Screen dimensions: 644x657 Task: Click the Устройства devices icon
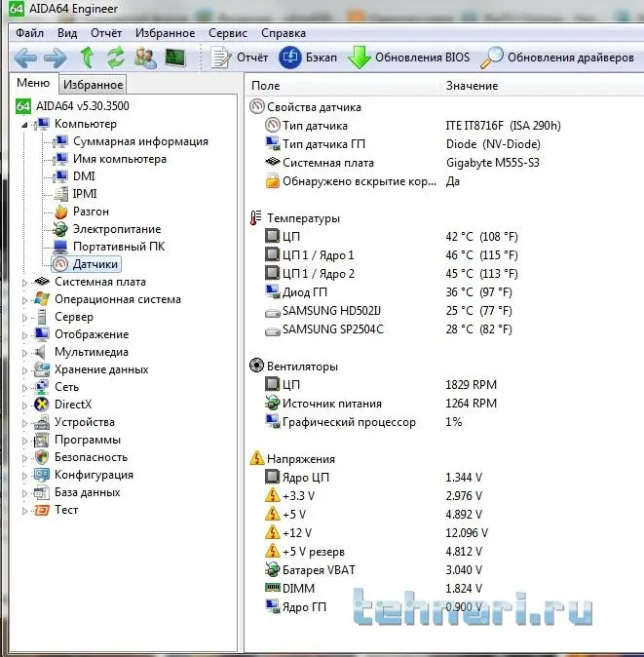click(42, 422)
